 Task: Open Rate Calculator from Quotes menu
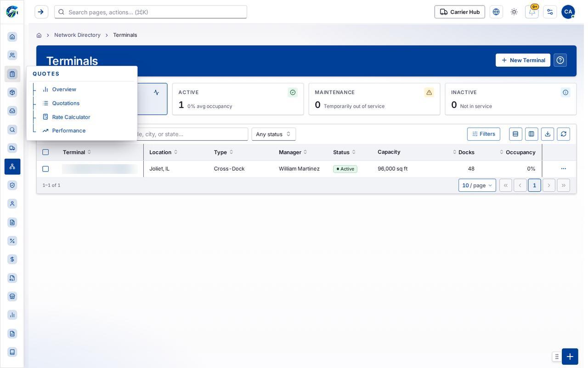pyautogui.click(x=71, y=117)
